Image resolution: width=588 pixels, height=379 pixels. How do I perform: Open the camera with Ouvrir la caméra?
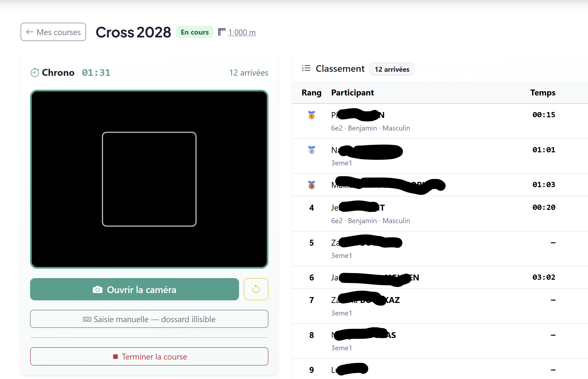[134, 289]
